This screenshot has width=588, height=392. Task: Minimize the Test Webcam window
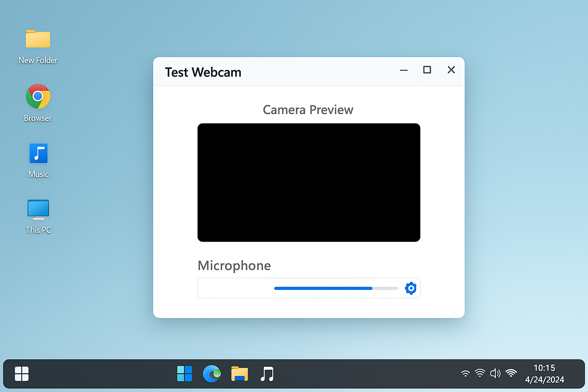pyautogui.click(x=403, y=70)
